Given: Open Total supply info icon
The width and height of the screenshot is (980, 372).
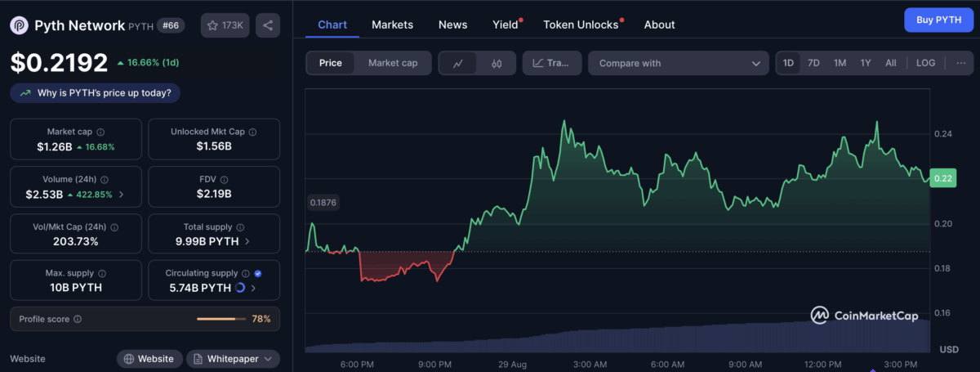Looking at the screenshot, I should [x=241, y=226].
